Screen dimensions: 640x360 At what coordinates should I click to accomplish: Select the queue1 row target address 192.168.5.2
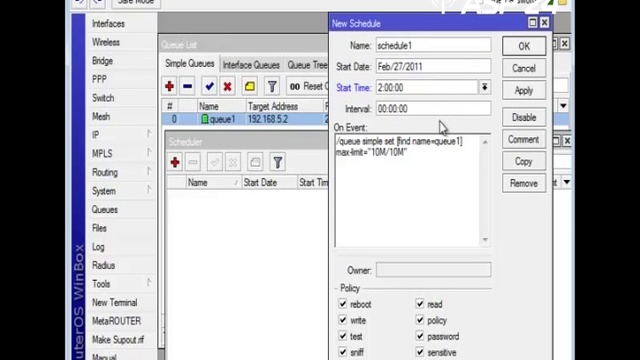(268, 119)
